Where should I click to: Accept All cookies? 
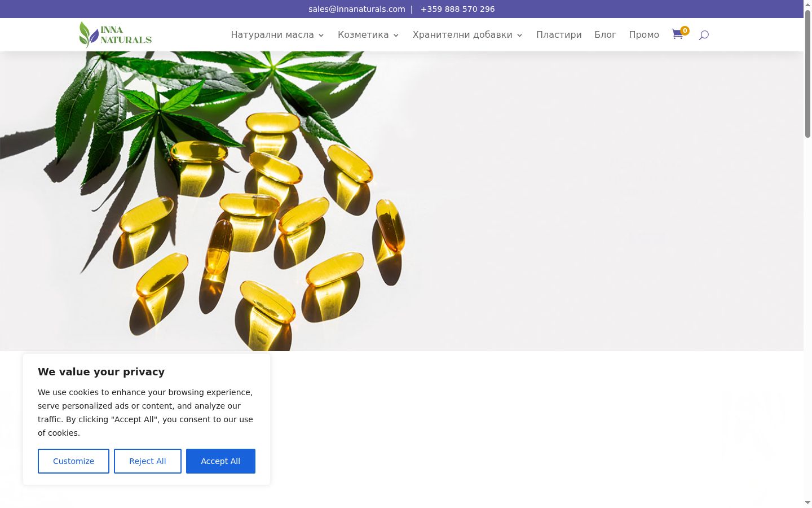[x=220, y=461]
